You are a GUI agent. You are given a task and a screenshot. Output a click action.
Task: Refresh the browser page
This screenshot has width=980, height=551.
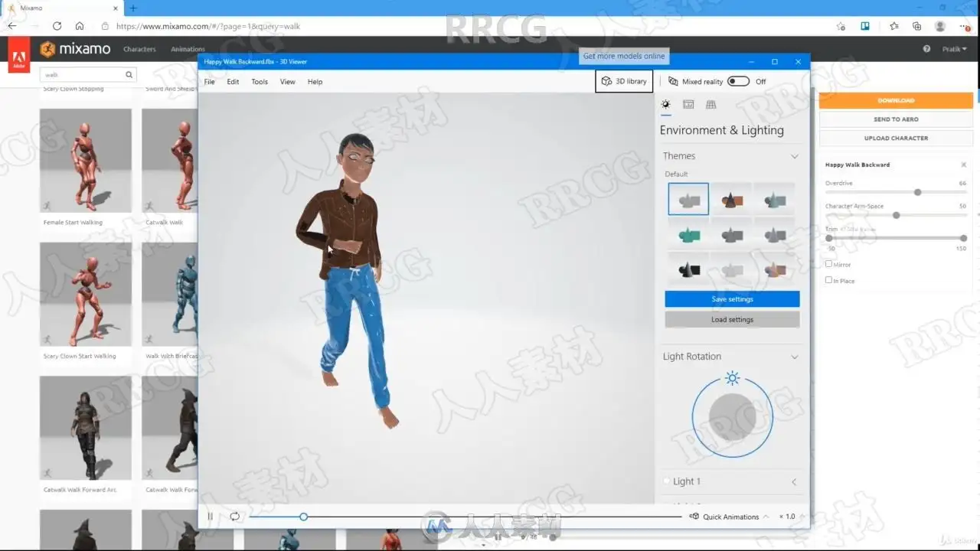click(x=57, y=26)
